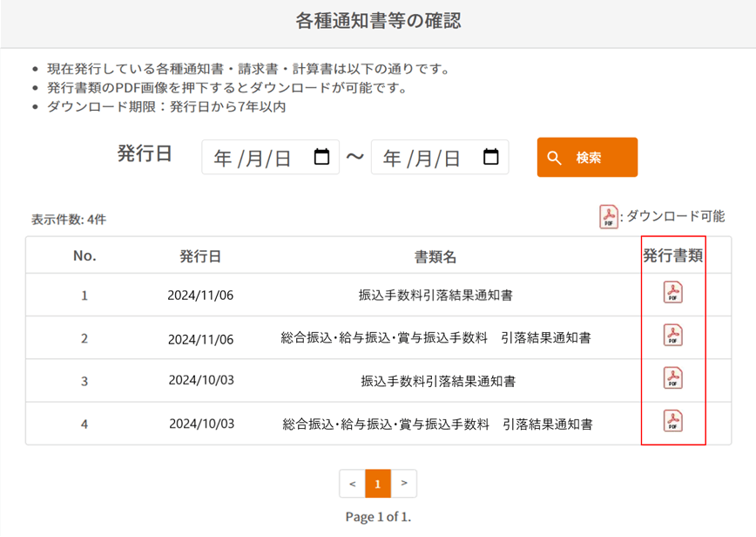The height and width of the screenshot is (537, 756).
Task: Click 2024/11/06 date in row 2
Action: pyautogui.click(x=200, y=339)
